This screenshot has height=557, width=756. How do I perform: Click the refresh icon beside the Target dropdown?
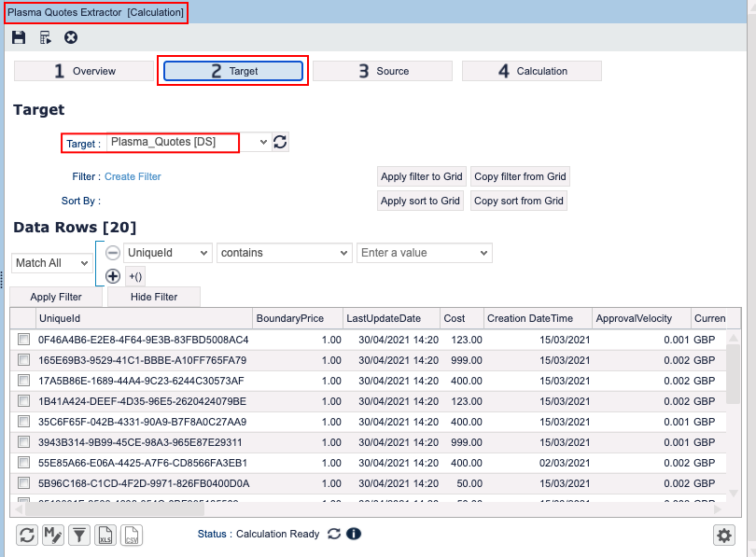[x=280, y=143]
